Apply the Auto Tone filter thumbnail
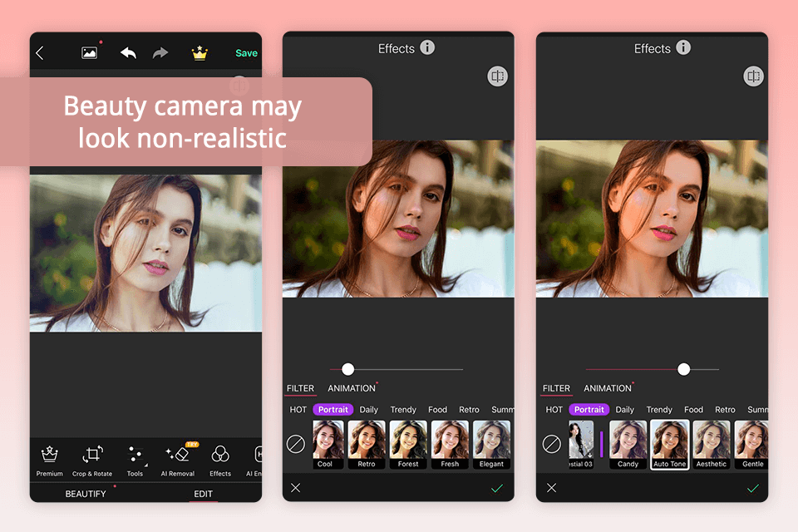The image size is (798, 532). (670, 445)
